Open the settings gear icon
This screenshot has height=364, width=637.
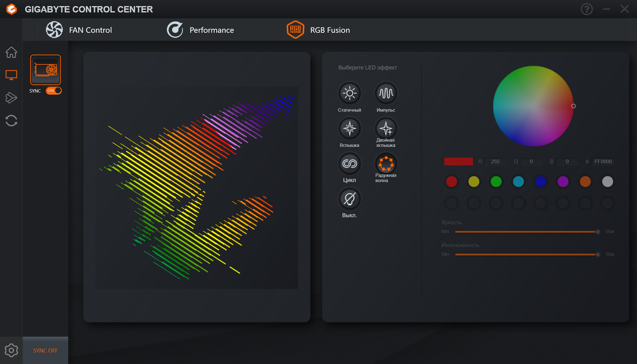pyautogui.click(x=12, y=350)
